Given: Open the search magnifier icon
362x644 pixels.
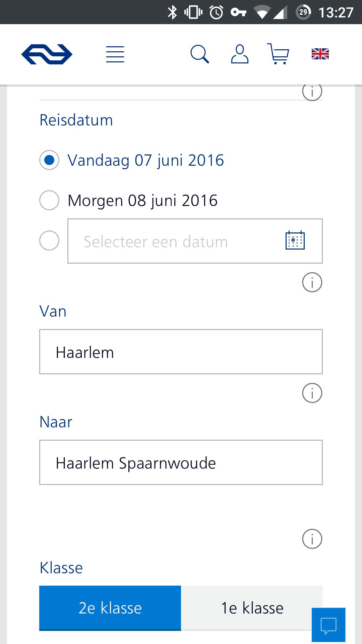Looking at the screenshot, I should tap(200, 54).
